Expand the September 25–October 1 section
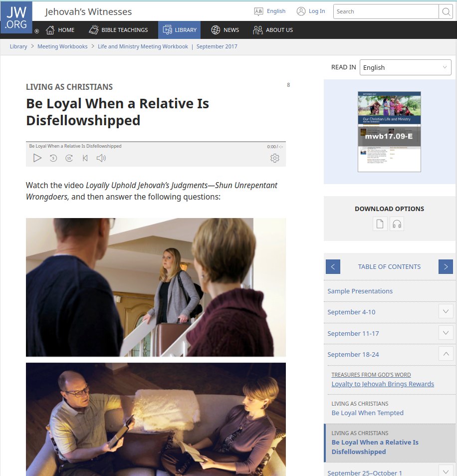Image resolution: width=457 pixels, height=476 pixels. click(446, 471)
